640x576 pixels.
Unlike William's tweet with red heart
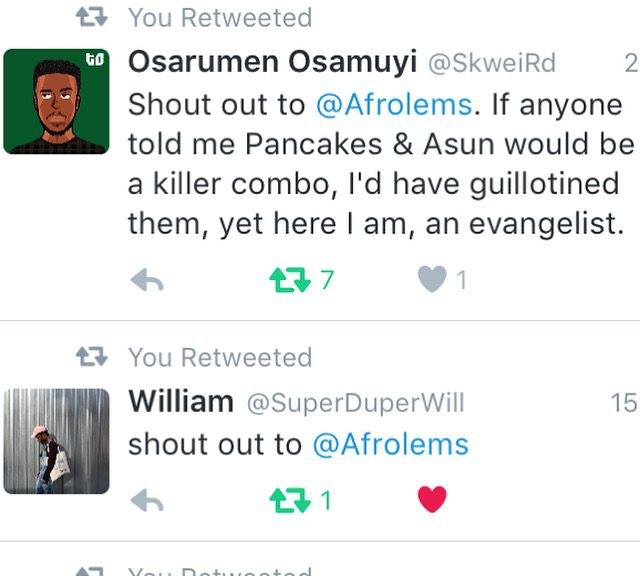click(x=432, y=499)
